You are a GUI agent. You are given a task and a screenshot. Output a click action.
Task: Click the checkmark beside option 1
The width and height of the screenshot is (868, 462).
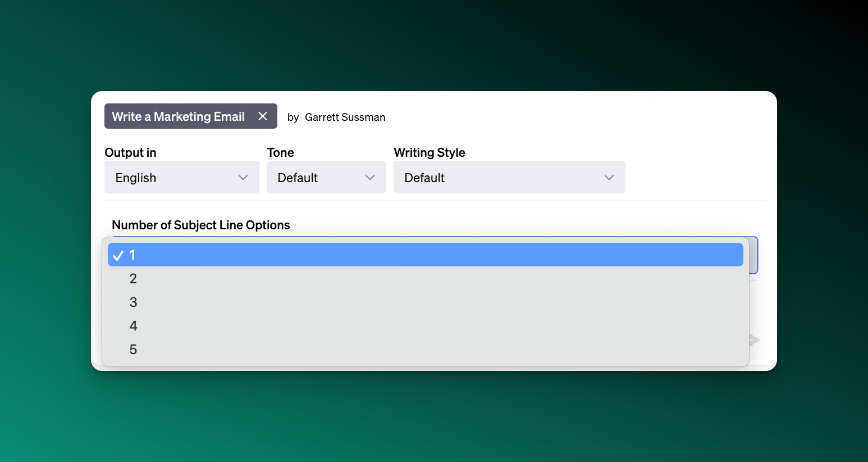[118, 256]
